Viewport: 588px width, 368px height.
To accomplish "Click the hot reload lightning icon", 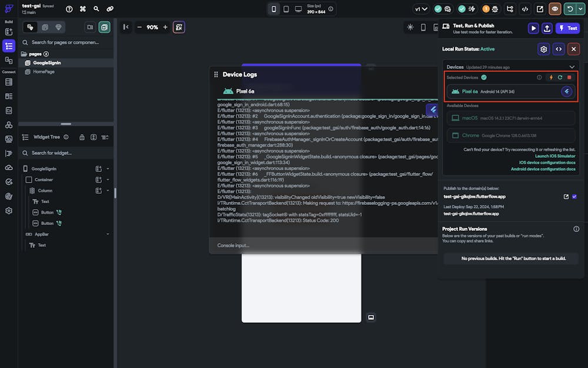I will (551, 77).
